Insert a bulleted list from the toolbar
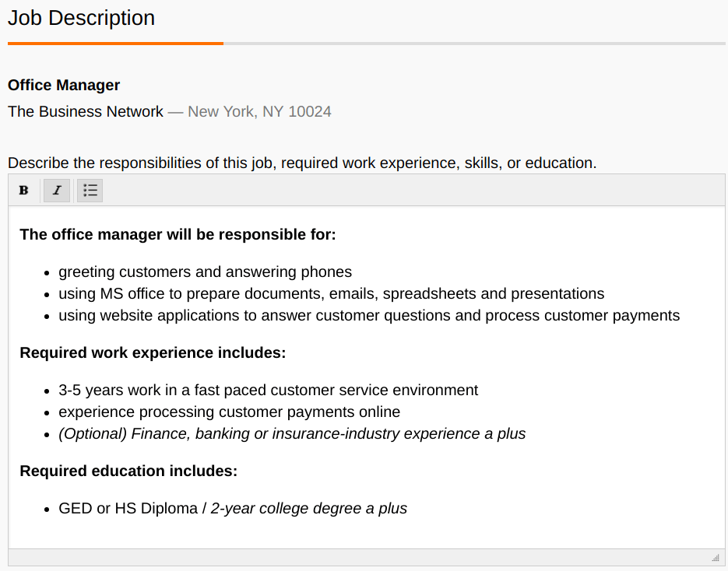The height and width of the screenshot is (571, 728). (90, 190)
